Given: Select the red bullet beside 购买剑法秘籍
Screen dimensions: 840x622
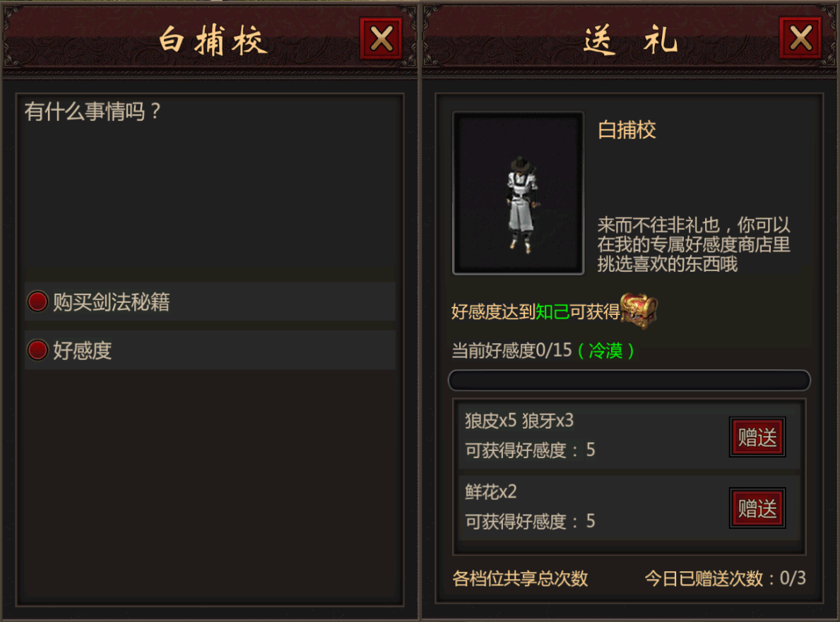Looking at the screenshot, I should pyautogui.click(x=37, y=301).
